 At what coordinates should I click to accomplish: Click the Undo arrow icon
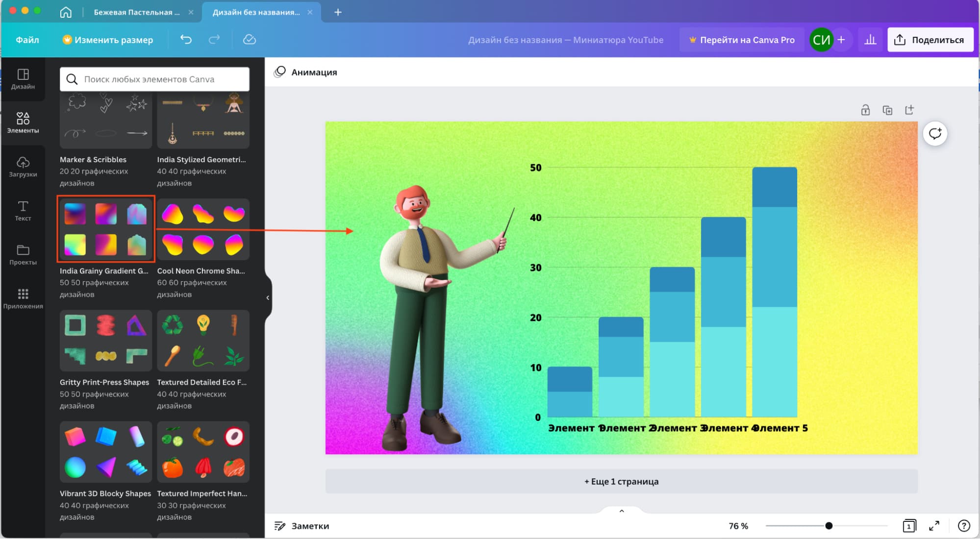186,40
